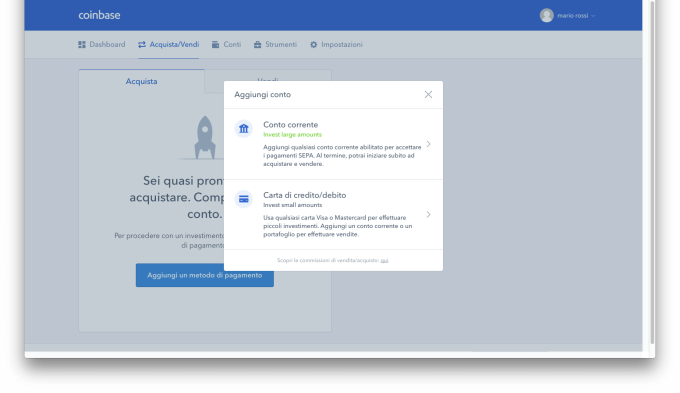
Task: Click the page vertical scrollbar
Action: click(652, 174)
